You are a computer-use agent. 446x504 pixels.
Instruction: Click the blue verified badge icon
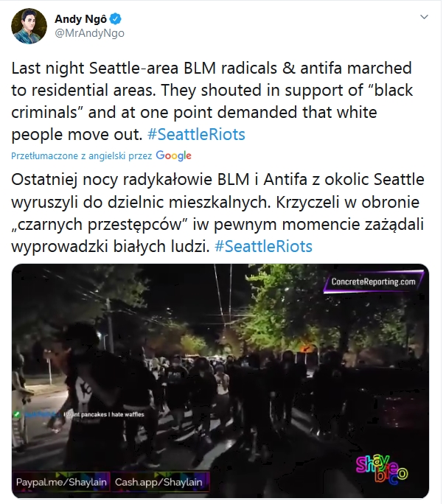click(116, 19)
